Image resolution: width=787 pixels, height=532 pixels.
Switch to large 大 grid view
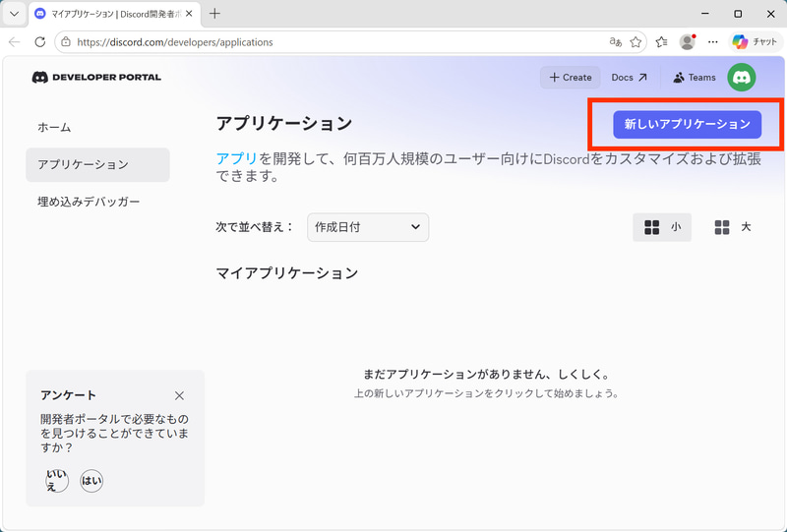coord(732,227)
